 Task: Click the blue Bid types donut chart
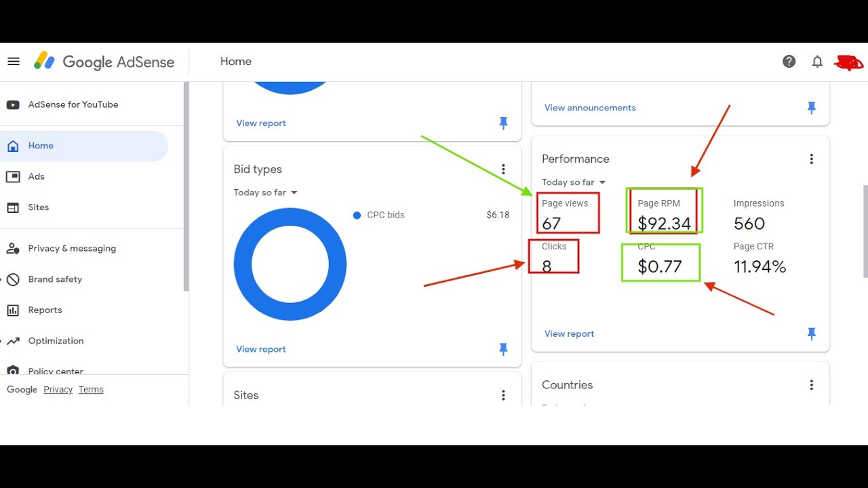(x=290, y=264)
